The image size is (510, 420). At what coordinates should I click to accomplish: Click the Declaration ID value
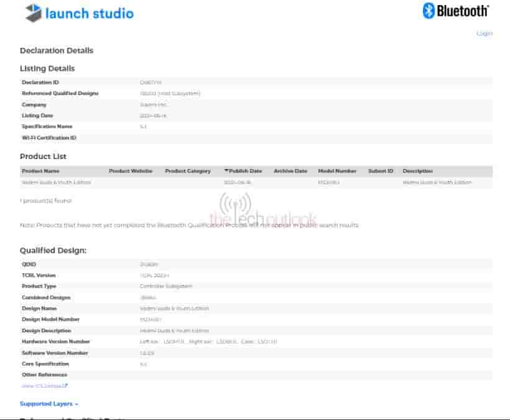point(151,83)
